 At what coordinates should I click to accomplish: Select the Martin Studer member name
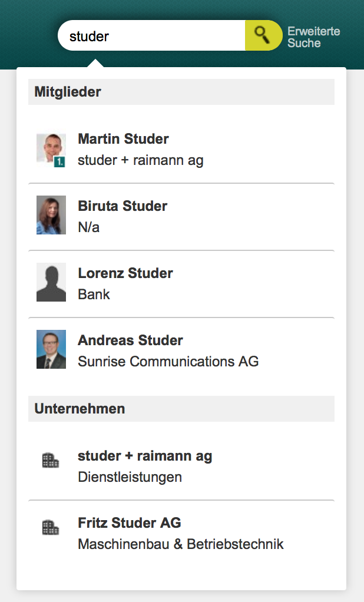click(x=123, y=139)
